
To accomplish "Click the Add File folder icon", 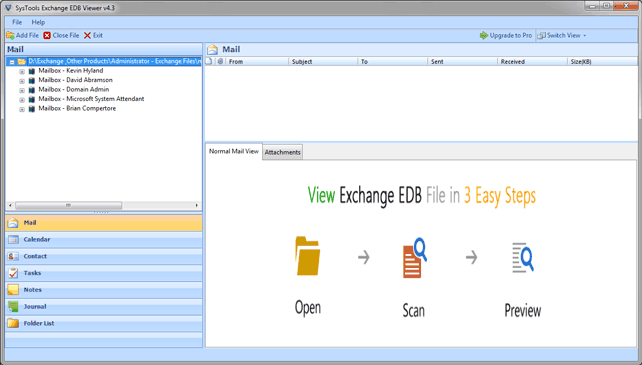I will (10, 36).
